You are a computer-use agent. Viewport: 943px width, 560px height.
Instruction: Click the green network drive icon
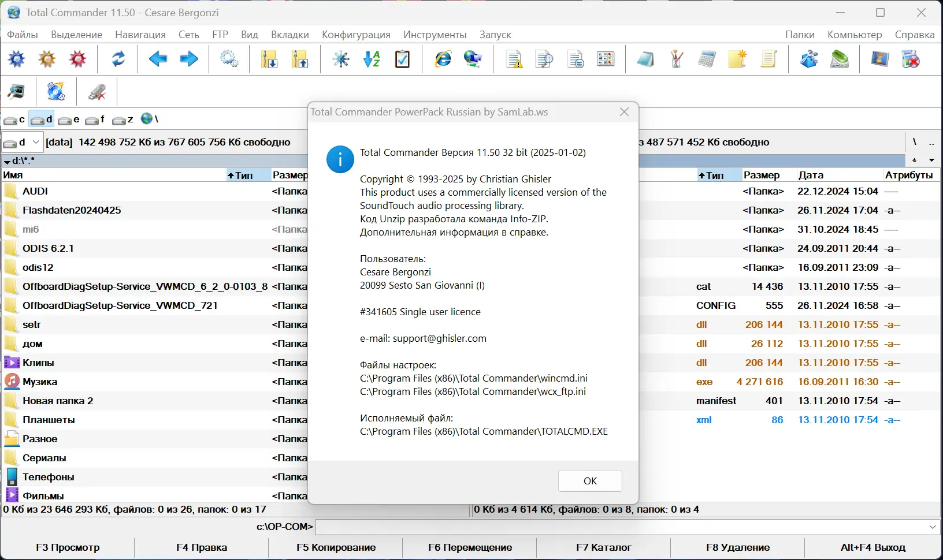click(x=840, y=59)
